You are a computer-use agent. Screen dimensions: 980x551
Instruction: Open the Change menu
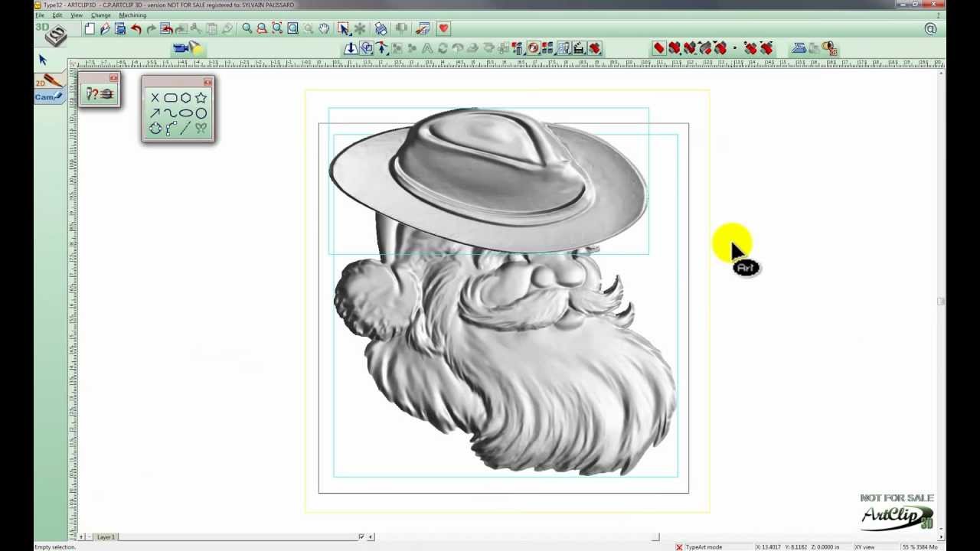pyautogui.click(x=100, y=15)
